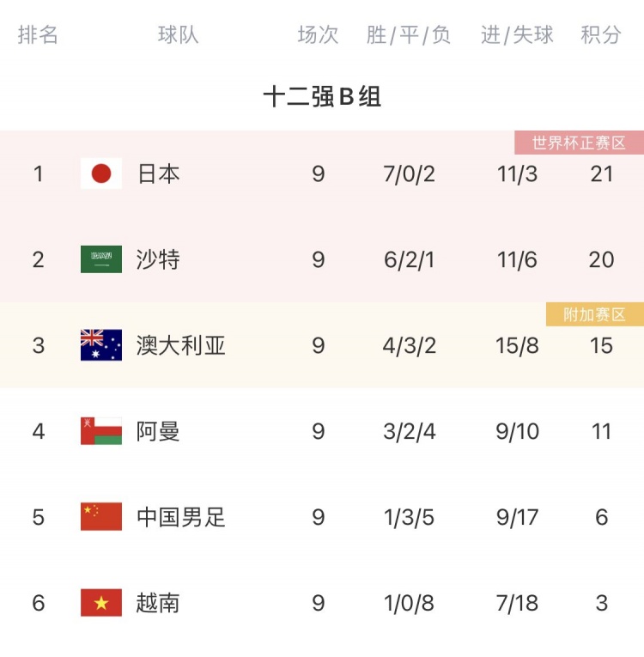Screen dimensions: 644x657
Task: Click the 世界杯正赛区 label
Action: [x=579, y=143]
